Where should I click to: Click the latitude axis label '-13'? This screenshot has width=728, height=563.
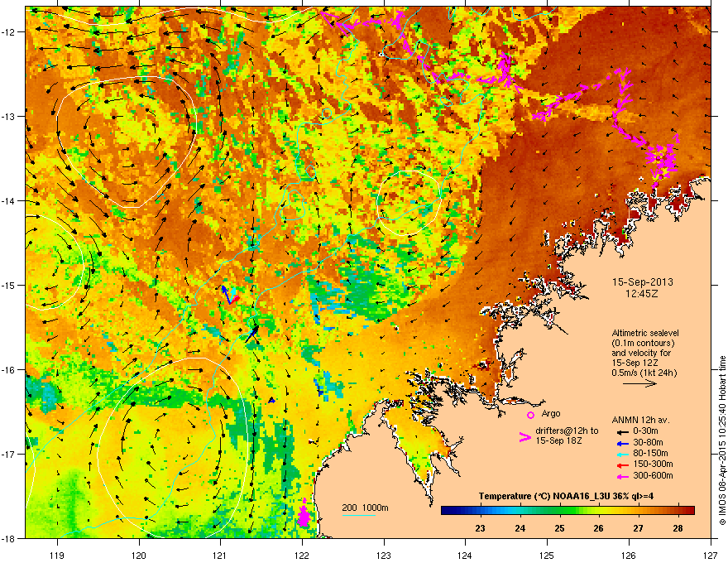pyautogui.click(x=9, y=116)
